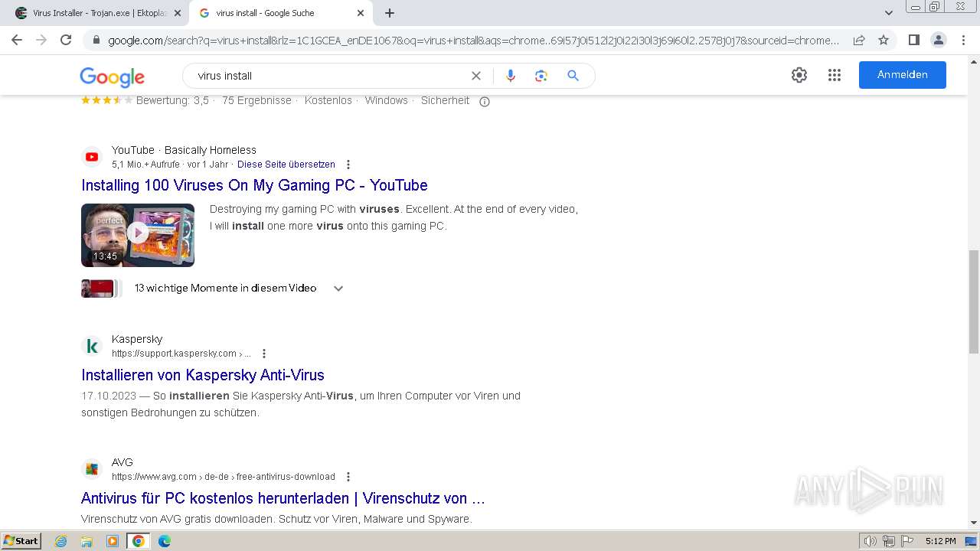Submit search with magnifier icon
This screenshot has height=551, width=980.
coord(573,76)
